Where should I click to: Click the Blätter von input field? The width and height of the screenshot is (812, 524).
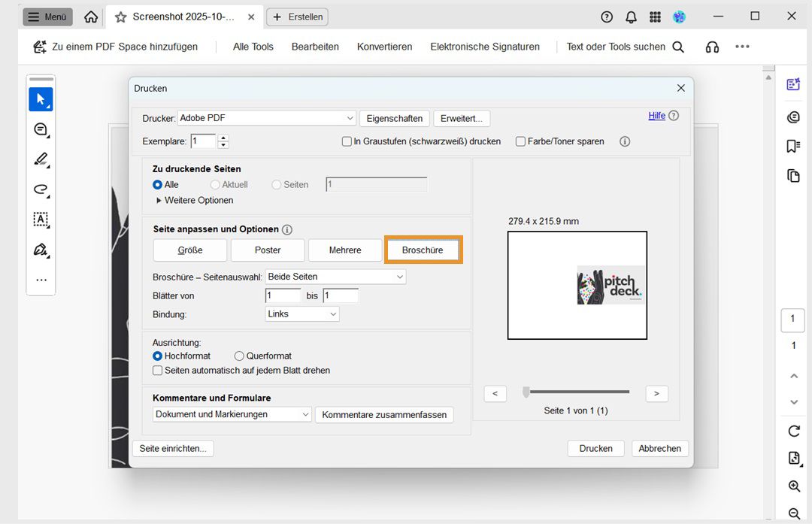tap(283, 295)
